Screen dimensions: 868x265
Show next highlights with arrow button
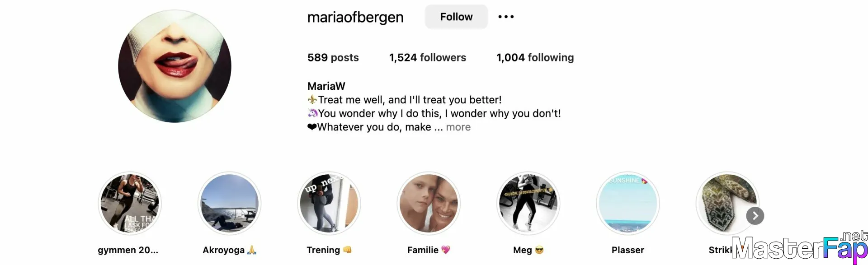755,216
